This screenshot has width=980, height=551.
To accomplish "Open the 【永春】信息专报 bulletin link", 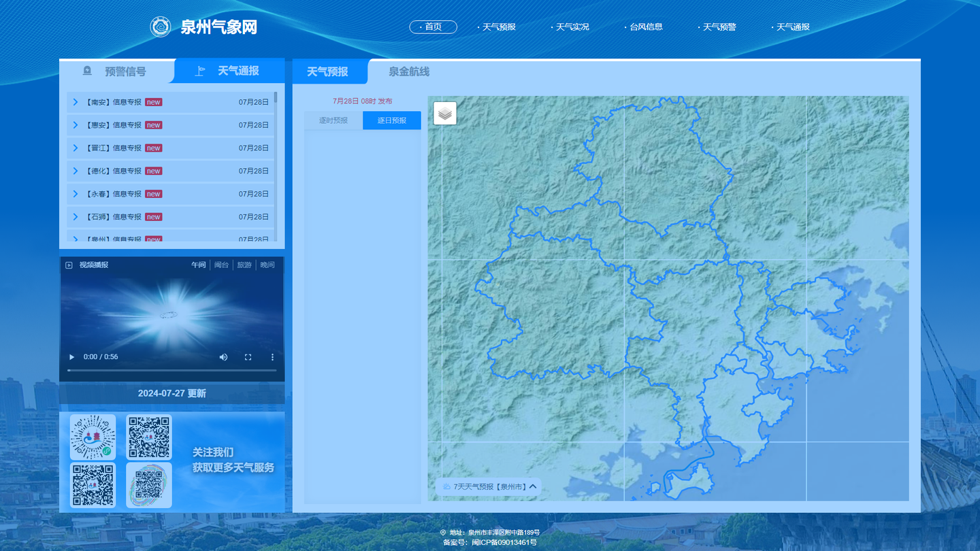I will coord(113,194).
